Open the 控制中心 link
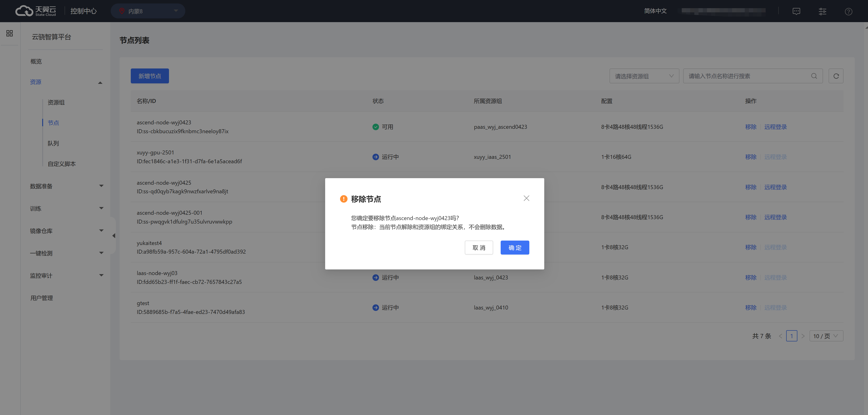 83,11
